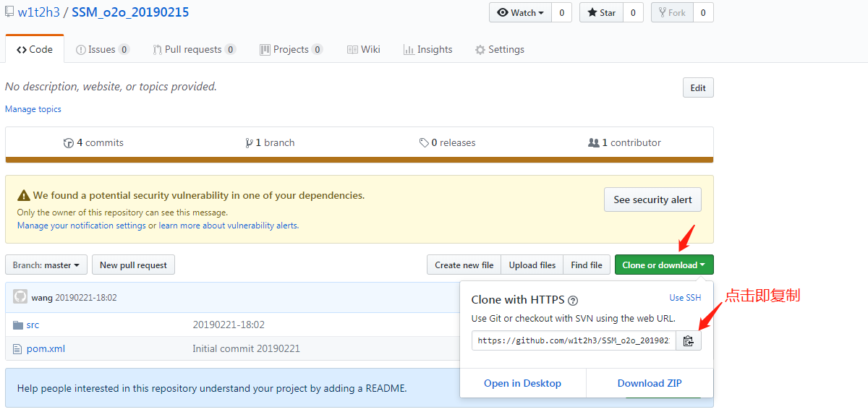Select the HTTPS clone URL field
Screen dimensions: 868x412
[574, 340]
